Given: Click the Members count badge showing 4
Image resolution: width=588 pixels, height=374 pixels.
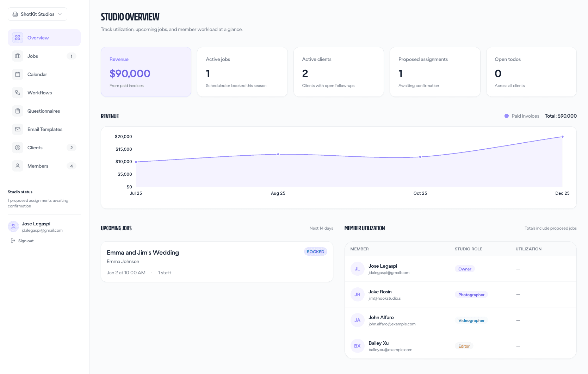Looking at the screenshot, I should pyautogui.click(x=72, y=166).
